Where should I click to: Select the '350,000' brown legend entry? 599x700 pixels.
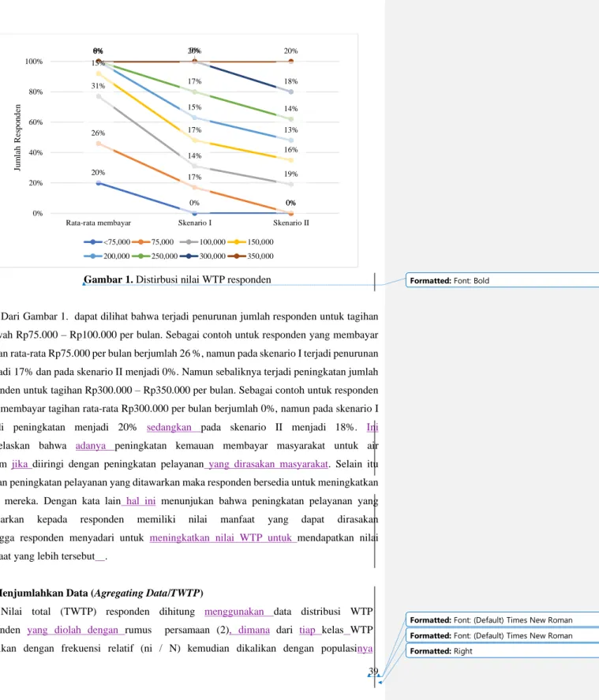click(x=250, y=256)
